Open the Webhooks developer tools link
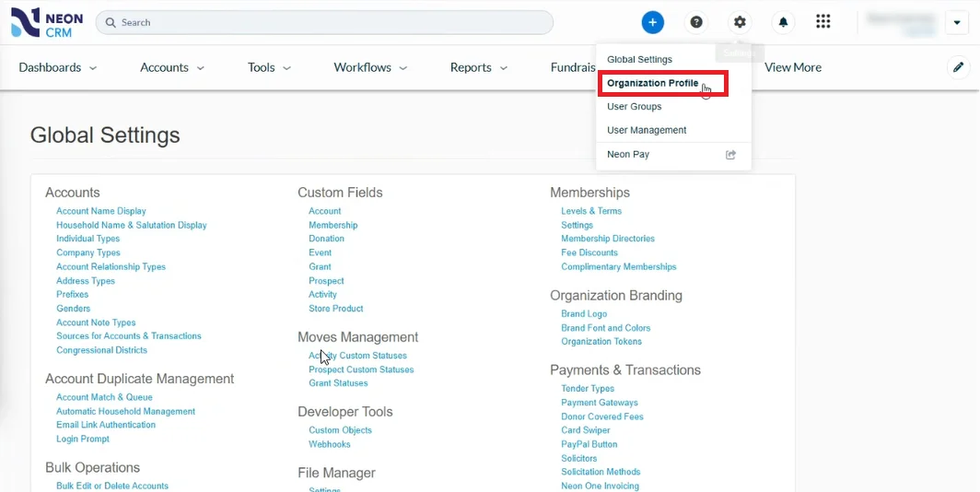 click(x=330, y=444)
